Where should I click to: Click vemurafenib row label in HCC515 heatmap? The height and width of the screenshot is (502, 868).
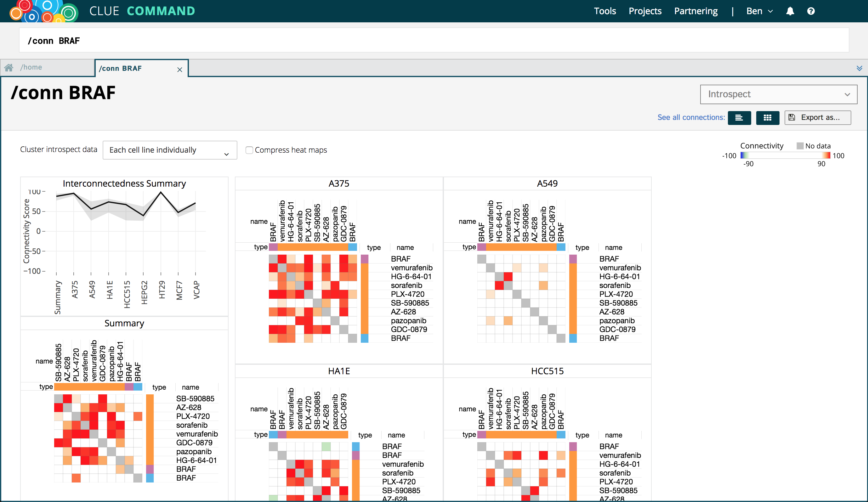point(620,455)
